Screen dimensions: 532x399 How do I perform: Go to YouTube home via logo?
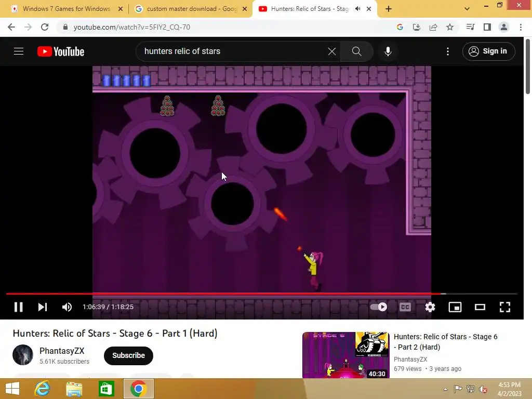[61, 51]
